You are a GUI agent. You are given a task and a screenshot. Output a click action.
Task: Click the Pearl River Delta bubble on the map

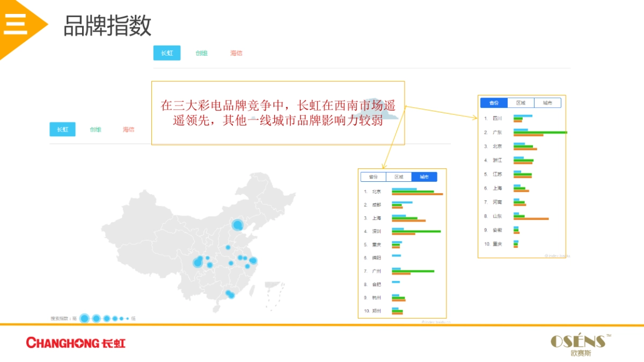(230, 294)
